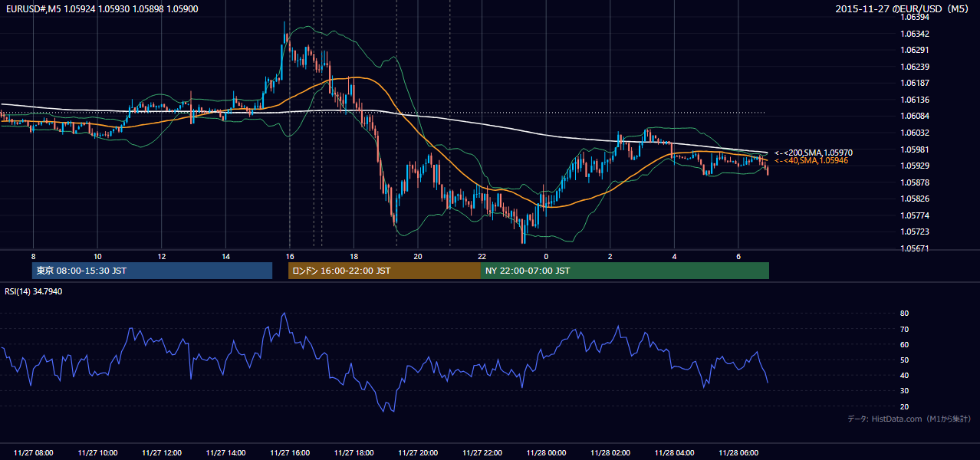
Task: Click hour mark 16 on price chart axis
Action: pyautogui.click(x=290, y=256)
